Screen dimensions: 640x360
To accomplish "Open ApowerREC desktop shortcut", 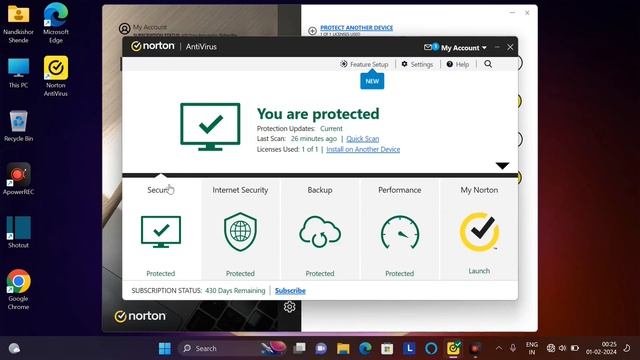I will [18, 179].
